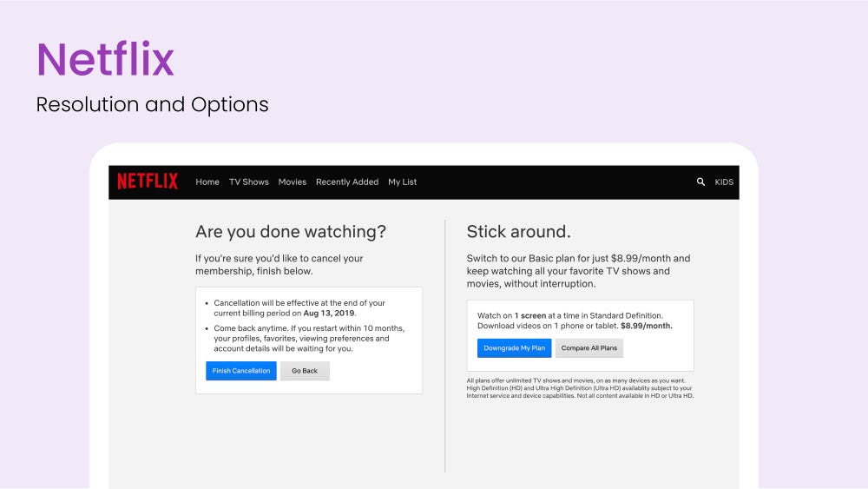The height and width of the screenshot is (489, 868).
Task: Click 'If you're sure you'd like' paragraph
Action: point(279,265)
